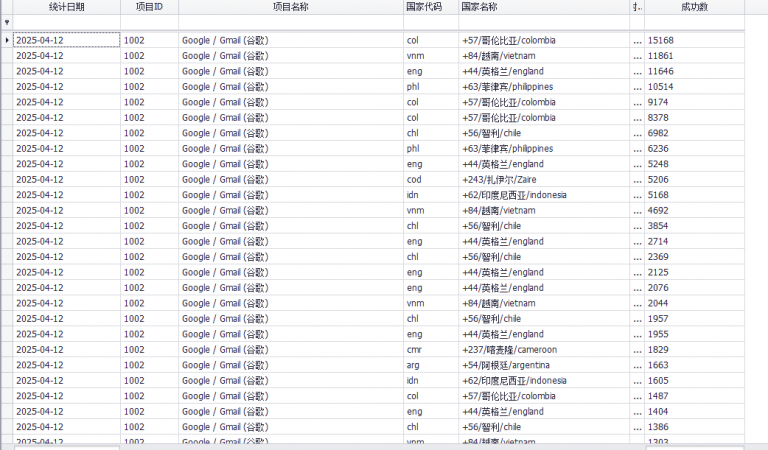Select the success count cell 15168
768x450 pixels.
[694, 40]
